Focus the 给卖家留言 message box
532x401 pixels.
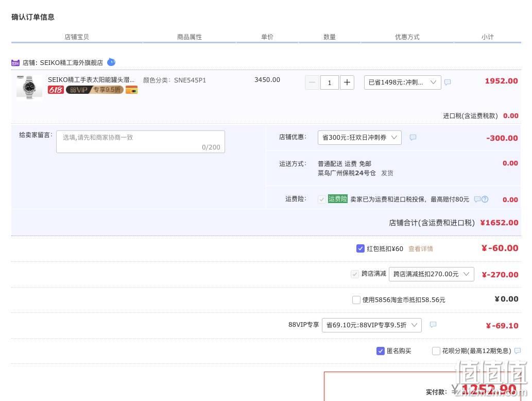click(141, 142)
